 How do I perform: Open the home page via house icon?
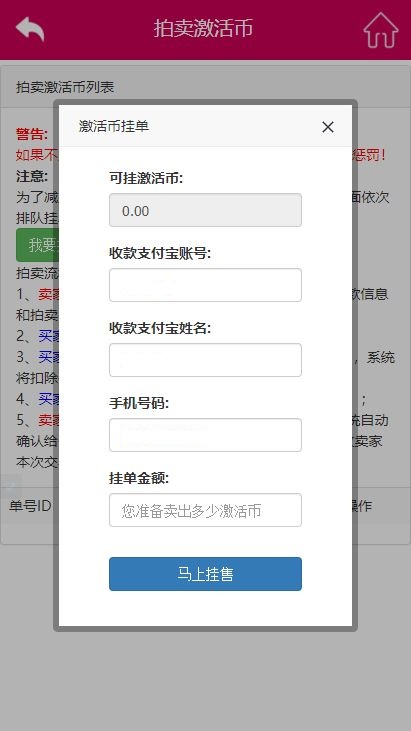(x=381, y=30)
